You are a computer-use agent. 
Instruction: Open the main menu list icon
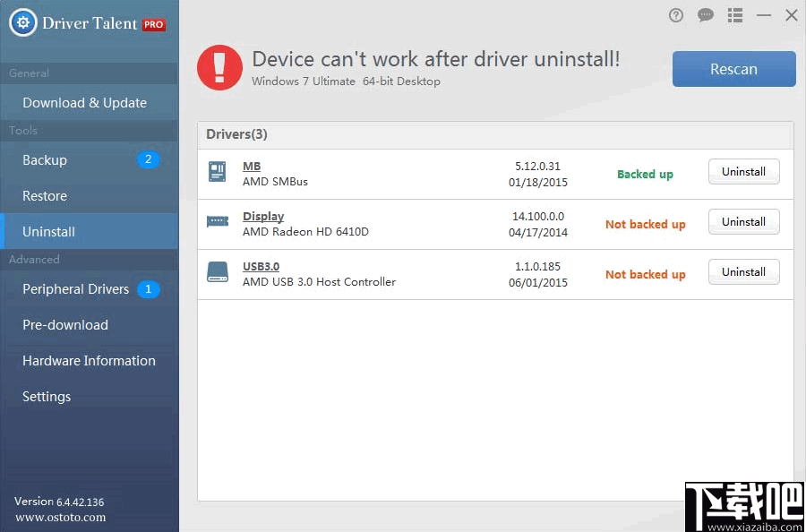tap(735, 15)
